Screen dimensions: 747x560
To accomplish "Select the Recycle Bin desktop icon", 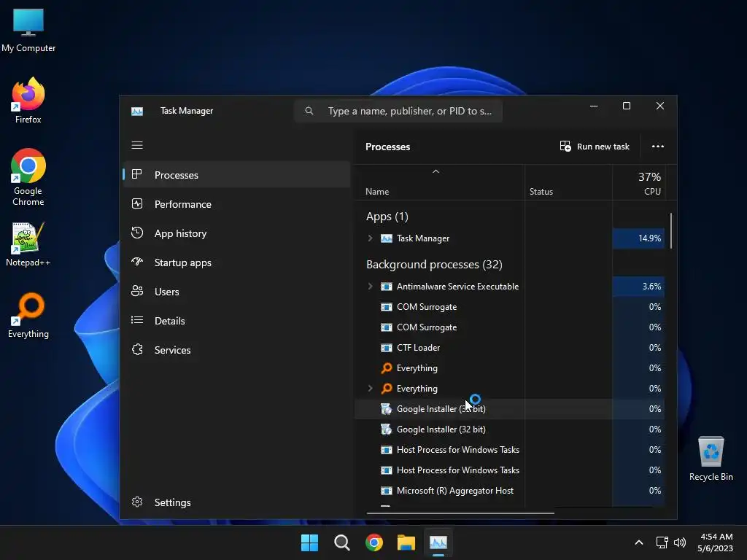I will click(711, 458).
